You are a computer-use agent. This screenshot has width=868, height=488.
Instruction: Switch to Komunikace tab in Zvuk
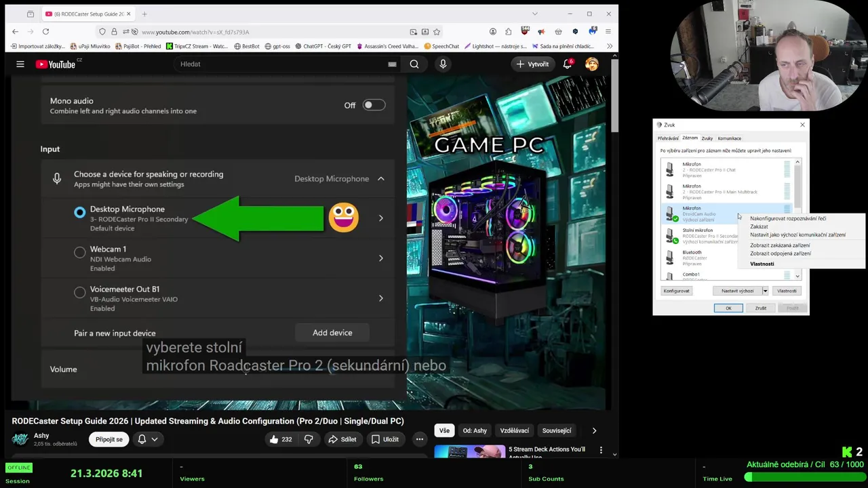[x=730, y=138]
